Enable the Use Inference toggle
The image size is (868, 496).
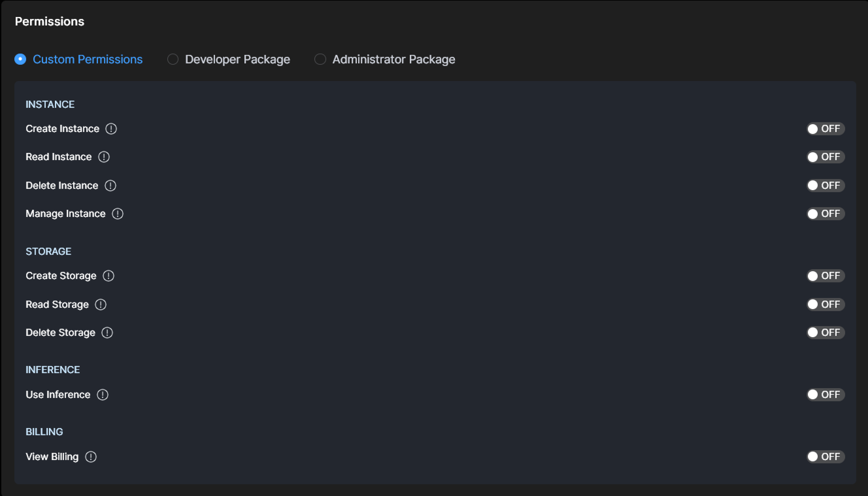point(825,395)
